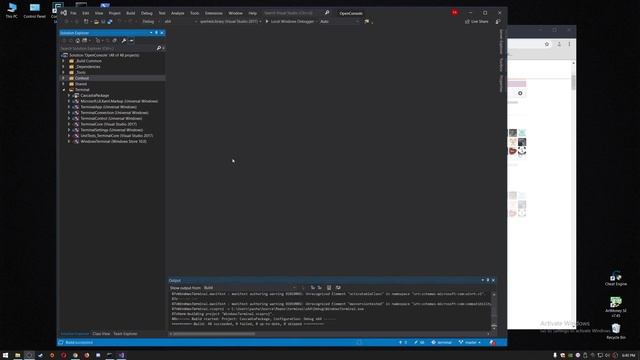
Task: Click the Solution Explorer search magnifier icon
Action: coord(159,48)
